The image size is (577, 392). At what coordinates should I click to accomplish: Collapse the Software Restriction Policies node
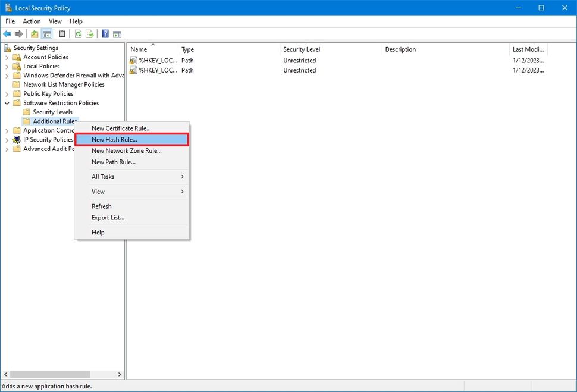click(x=7, y=102)
